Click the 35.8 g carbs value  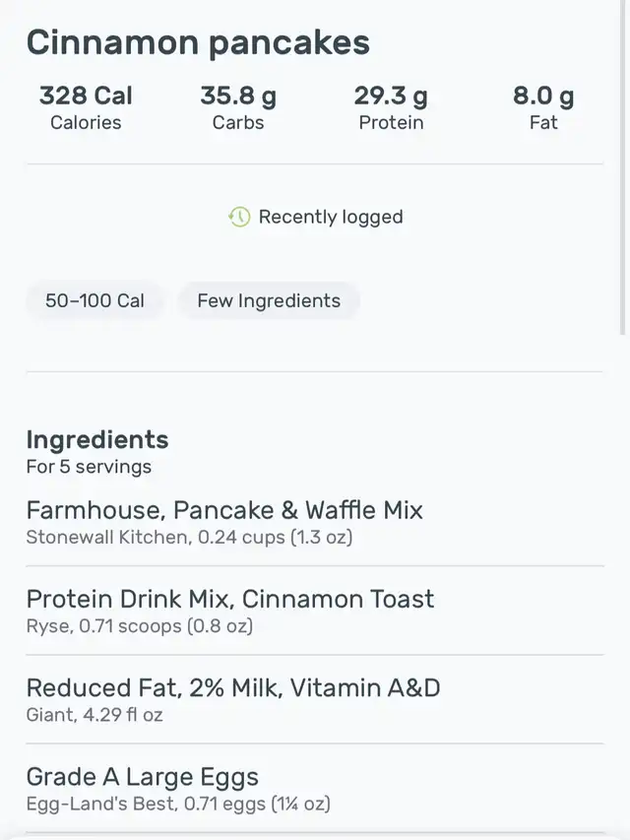(238, 96)
